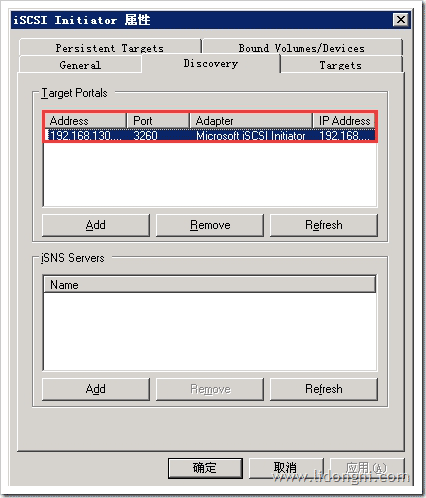This screenshot has height=498, width=426.
Task: Cancel with the 取消 button
Action: tap(286, 468)
